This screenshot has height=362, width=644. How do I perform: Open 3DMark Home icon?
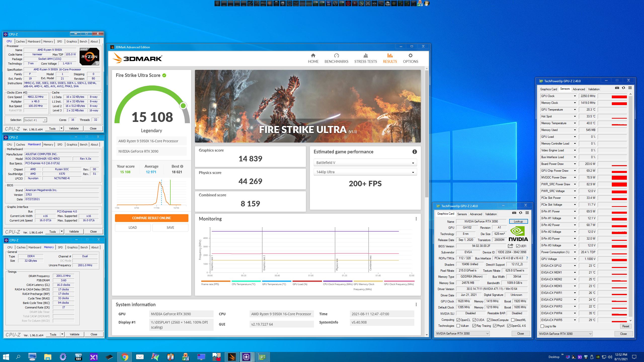[313, 56]
